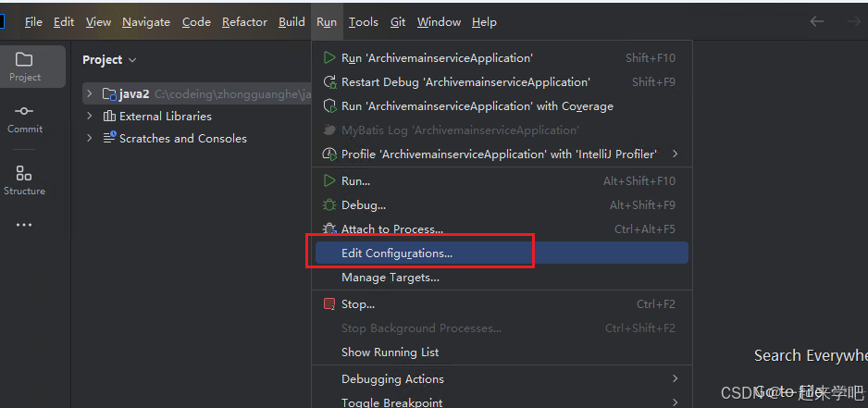Screen dimensions: 868x408
Task: Open the View menu
Action: (98, 21)
